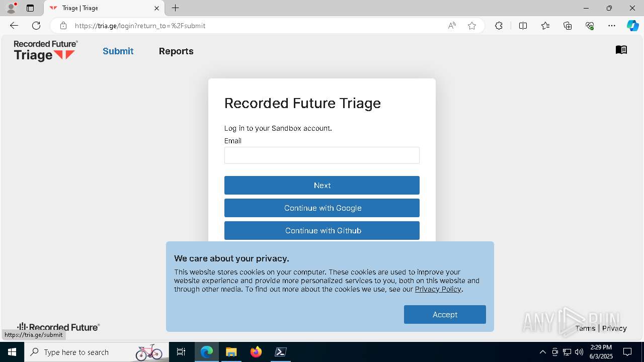Open the notification center

(x=627, y=352)
